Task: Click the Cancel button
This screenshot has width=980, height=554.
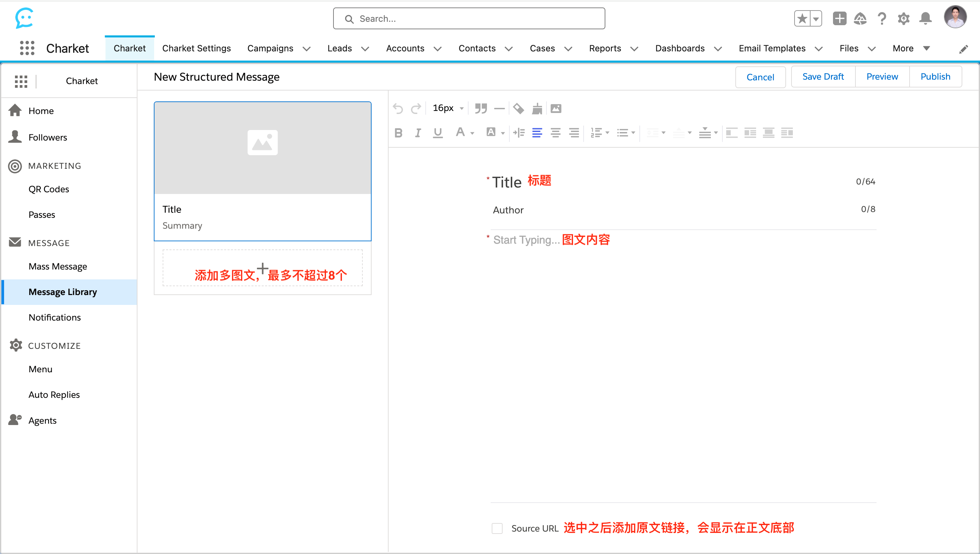Action: tap(760, 77)
